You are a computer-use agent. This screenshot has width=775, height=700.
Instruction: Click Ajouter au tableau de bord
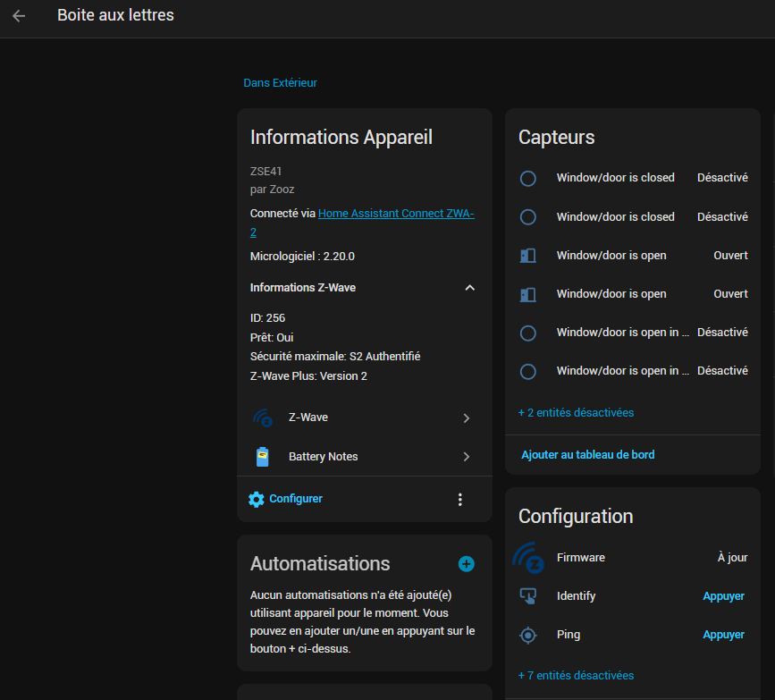(x=587, y=455)
